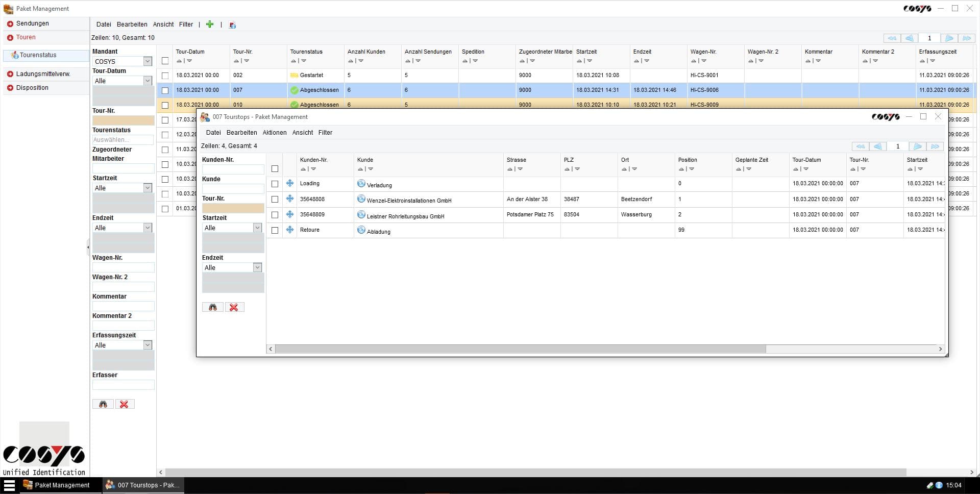980x494 pixels.
Task: Click the Tour-Nr. input field in filter panel
Action: click(122, 120)
